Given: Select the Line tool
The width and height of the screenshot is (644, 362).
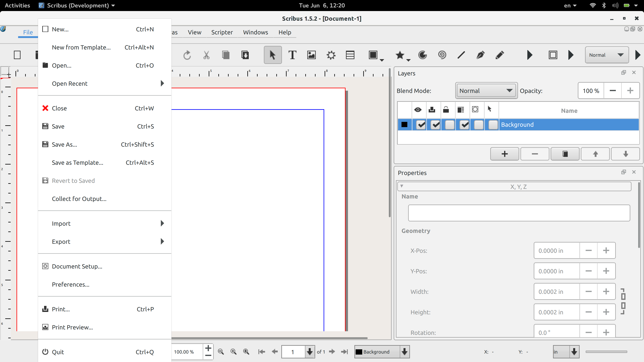Looking at the screenshot, I should (x=461, y=55).
